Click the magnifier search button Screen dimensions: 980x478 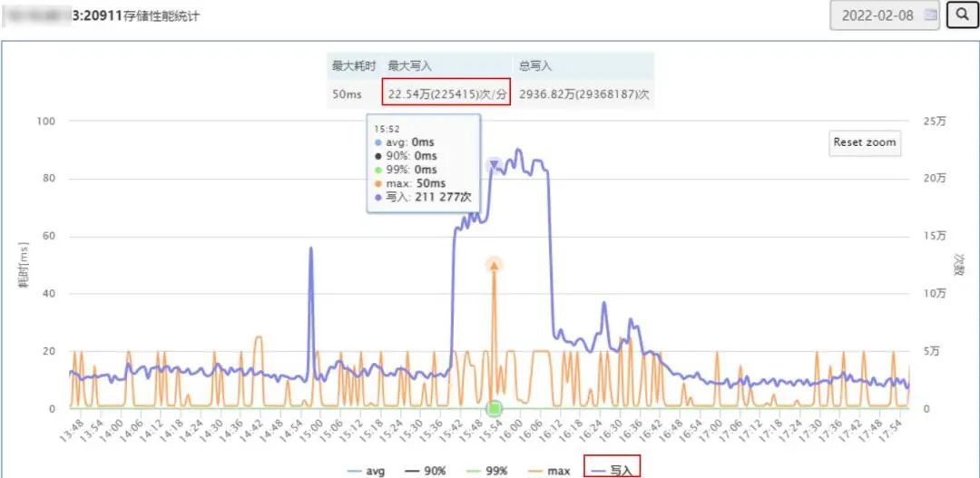961,15
